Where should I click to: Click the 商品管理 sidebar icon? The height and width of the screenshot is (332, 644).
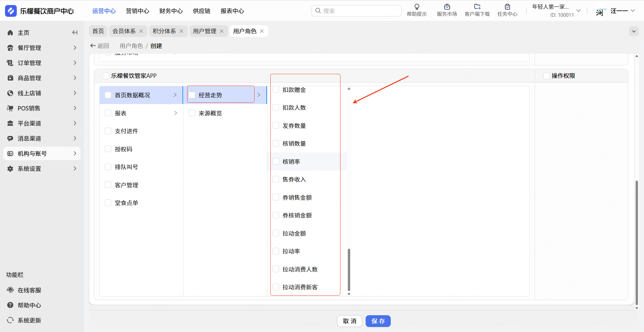click(10, 78)
